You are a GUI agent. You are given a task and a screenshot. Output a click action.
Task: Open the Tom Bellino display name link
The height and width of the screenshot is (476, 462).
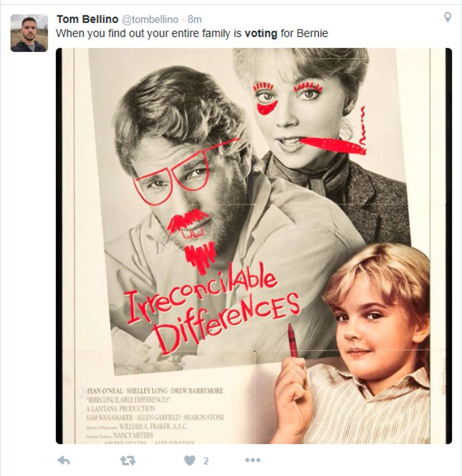[x=88, y=19]
